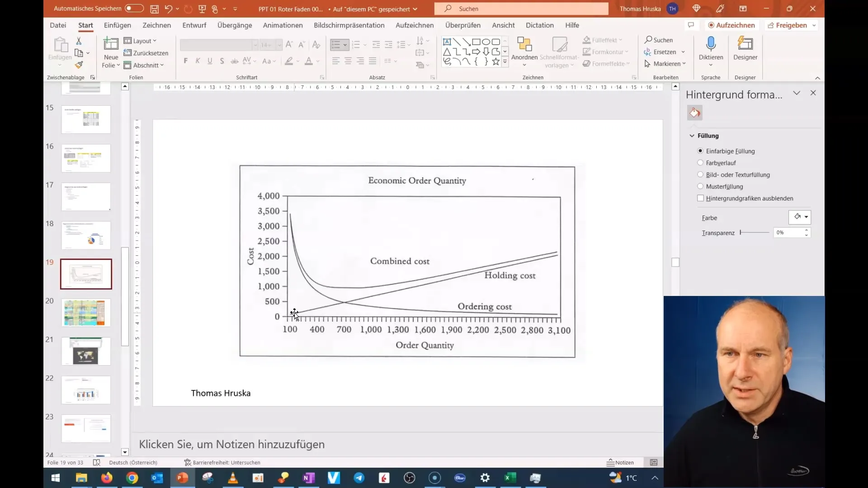Click Excel taskbar icon in Windows taskbar
This screenshot has width=868, height=488.
tap(510, 477)
